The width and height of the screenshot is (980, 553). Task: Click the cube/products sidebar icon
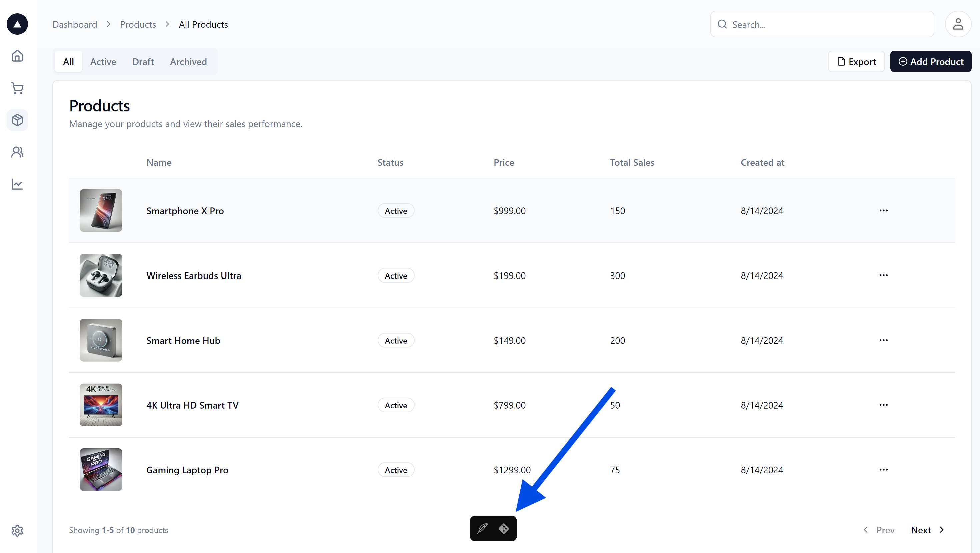tap(18, 120)
